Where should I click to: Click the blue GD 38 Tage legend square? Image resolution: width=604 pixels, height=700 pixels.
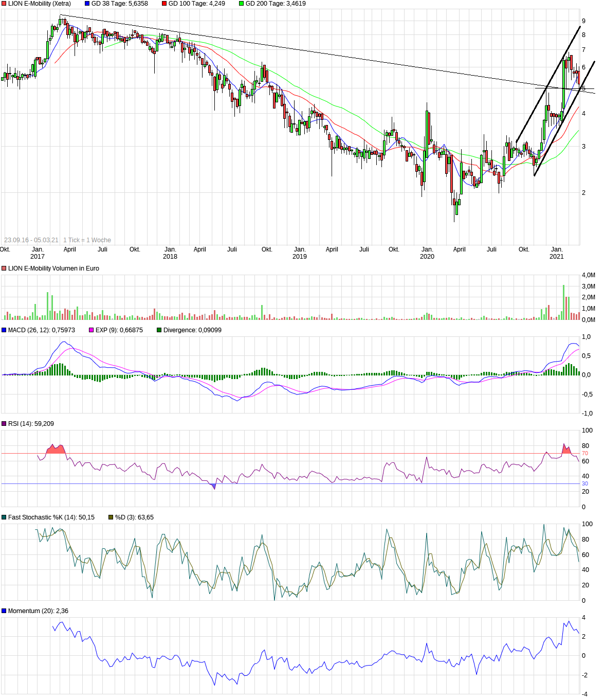point(87,4)
